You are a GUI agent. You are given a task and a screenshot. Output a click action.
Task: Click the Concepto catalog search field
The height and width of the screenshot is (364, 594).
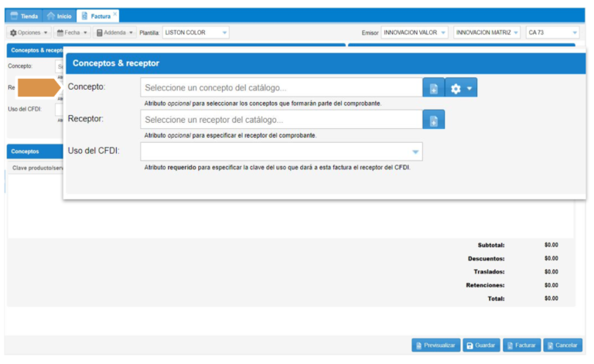[281, 87]
